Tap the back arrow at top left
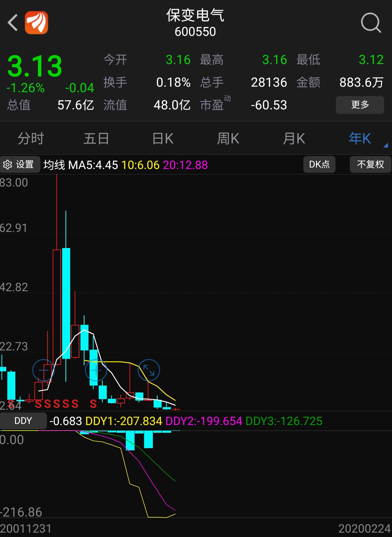 tap(13, 23)
